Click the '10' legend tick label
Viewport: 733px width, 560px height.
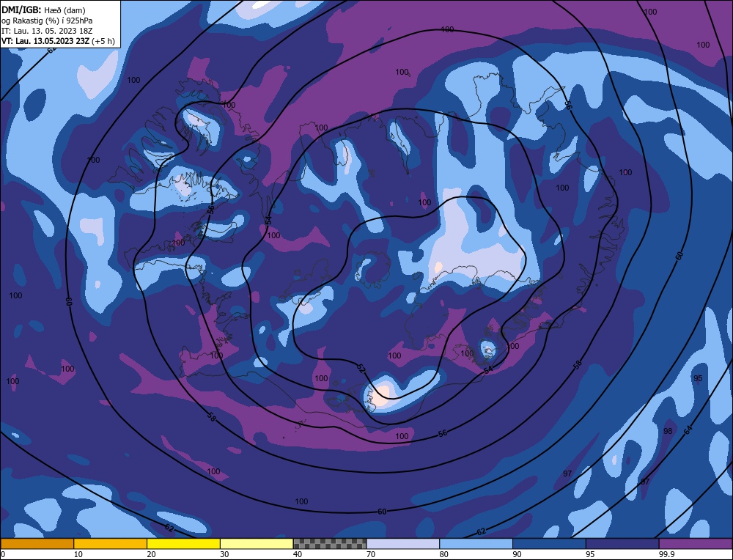pos(78,554)
